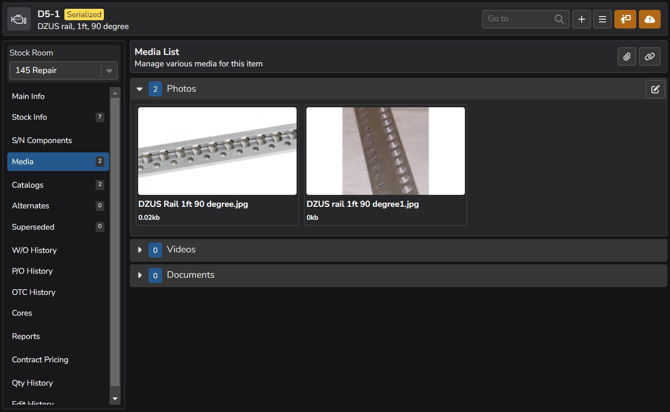
Task: Select the Media sidebar item
Action: coord(58,162)
